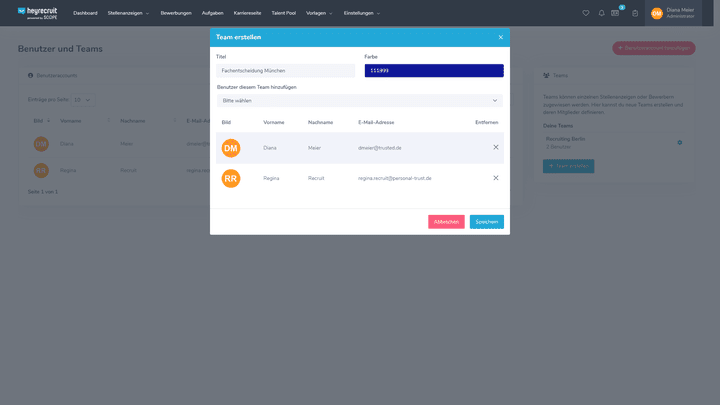Viewport: 720px width, 405px height.
Task: Close the Team erstellen dialog
Action: point(500,37)
